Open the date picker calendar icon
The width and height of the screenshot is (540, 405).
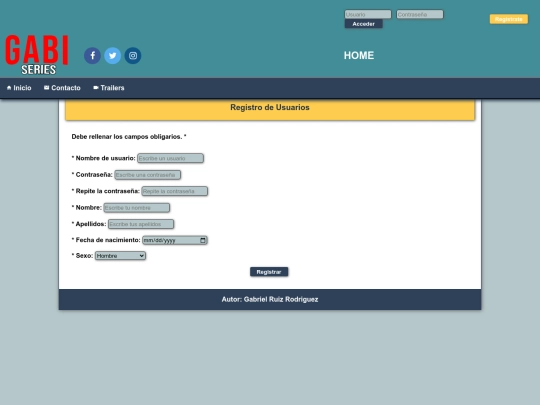203,240
